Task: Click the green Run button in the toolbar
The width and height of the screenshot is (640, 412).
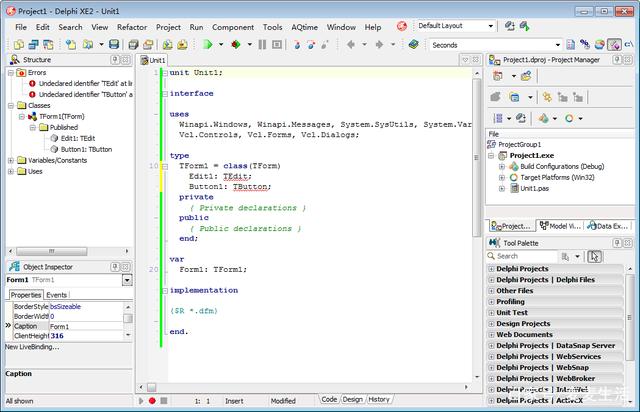Action: click(207, 45)
